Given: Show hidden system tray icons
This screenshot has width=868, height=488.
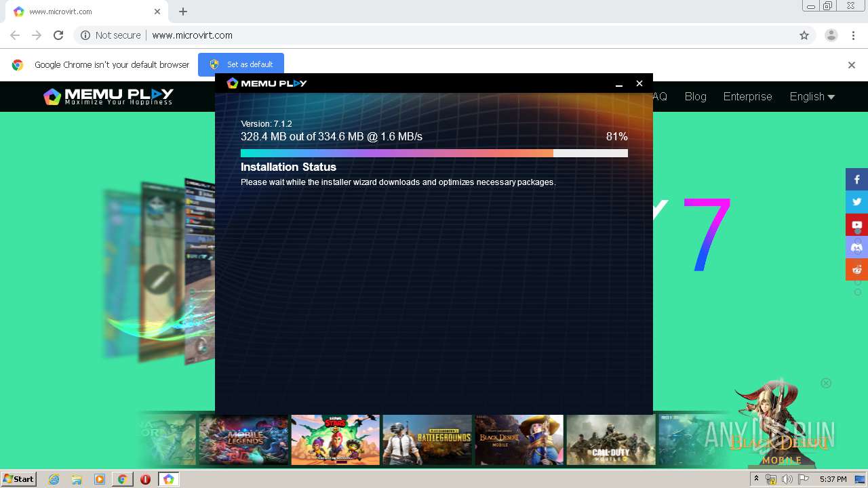Looking at the screenshot, I should 757,479.
